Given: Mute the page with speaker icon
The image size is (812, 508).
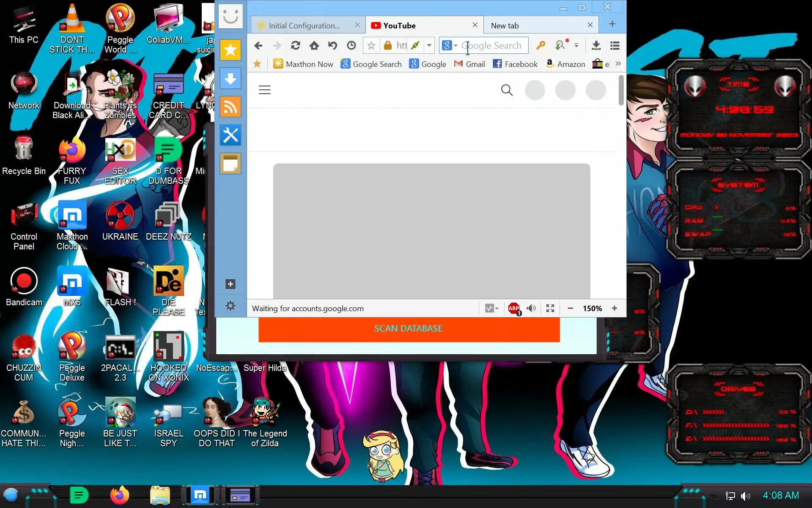Looking at the screenshot, I should pos(531,308).
